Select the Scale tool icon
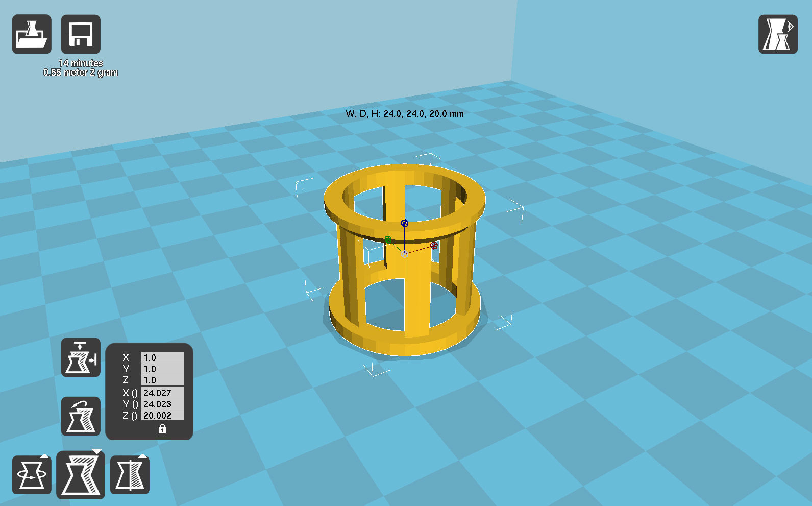The image size is (812, 506). pyautogui.click(x=81, y=475)
